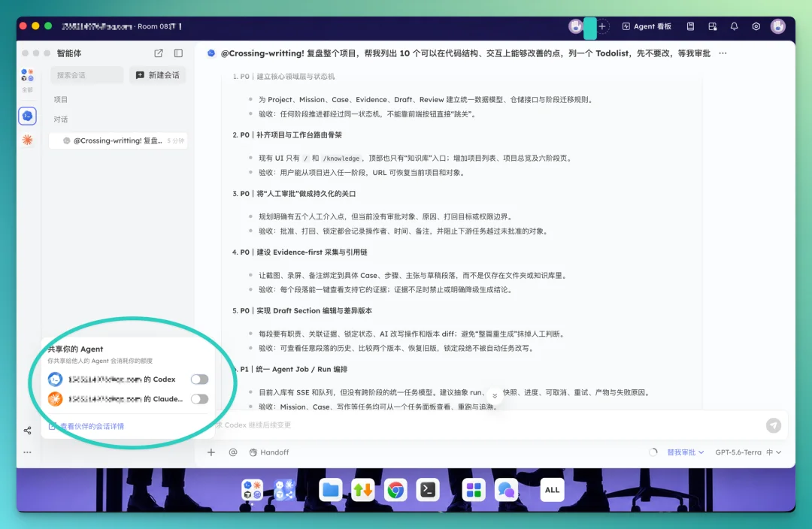812x529 pixels.
Task: Open the chat bubbles app in the dock
Action: point(507,490)
